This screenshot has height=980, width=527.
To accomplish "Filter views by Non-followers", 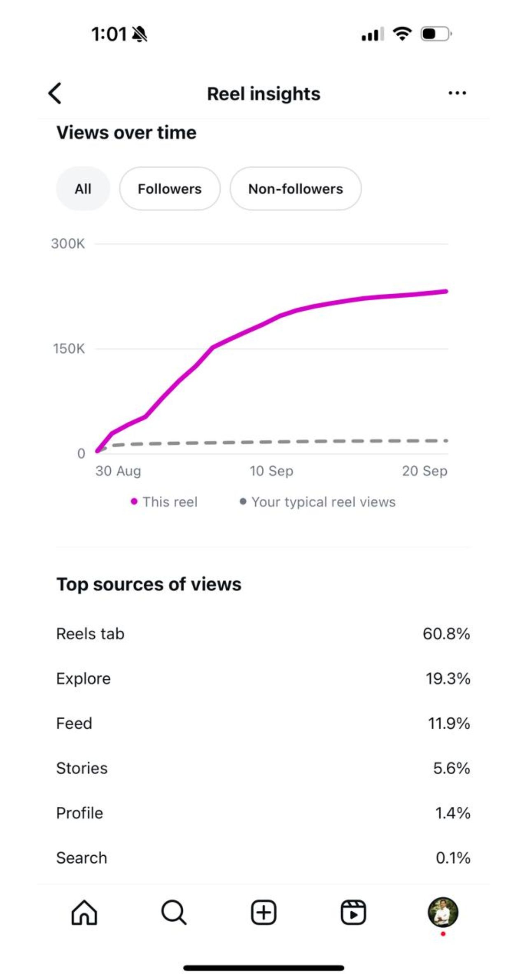I will click(295, 189).
